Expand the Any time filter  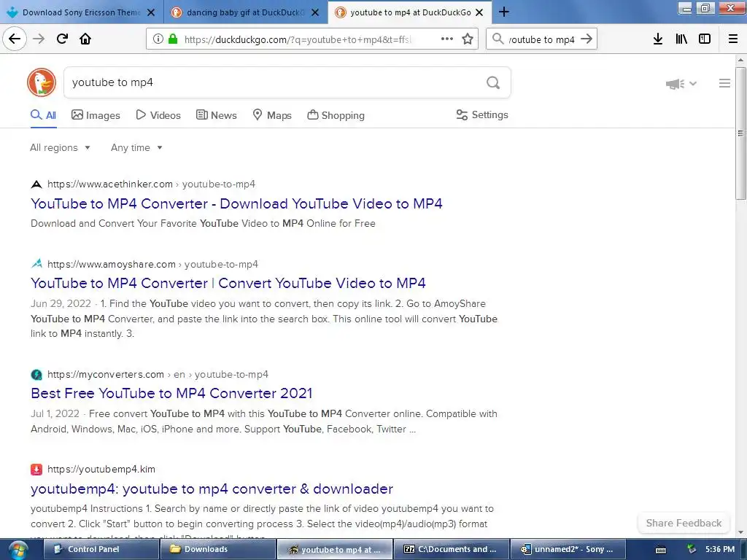pyautogui.click(x=136, y=147)
